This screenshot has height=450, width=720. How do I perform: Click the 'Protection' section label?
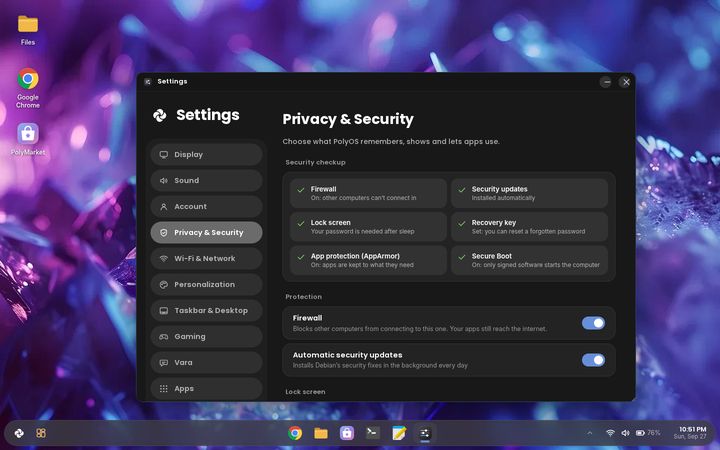pyautogui.click(x=304, y=297)
